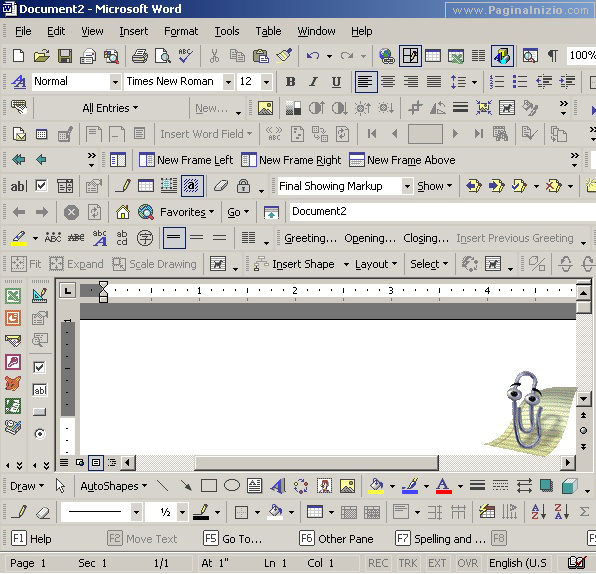Screen dimensions: 596x574
Task: Select the Arrow drawing tool
Action: [186, 485]
